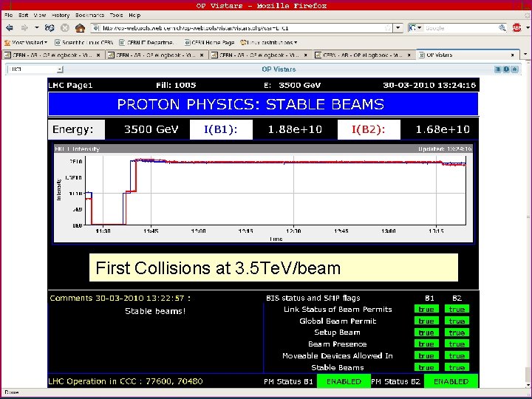Click the leftmost icon in OP Vistars header
Viewport: 532px width, 399px height.
click(x=498, y=69)
